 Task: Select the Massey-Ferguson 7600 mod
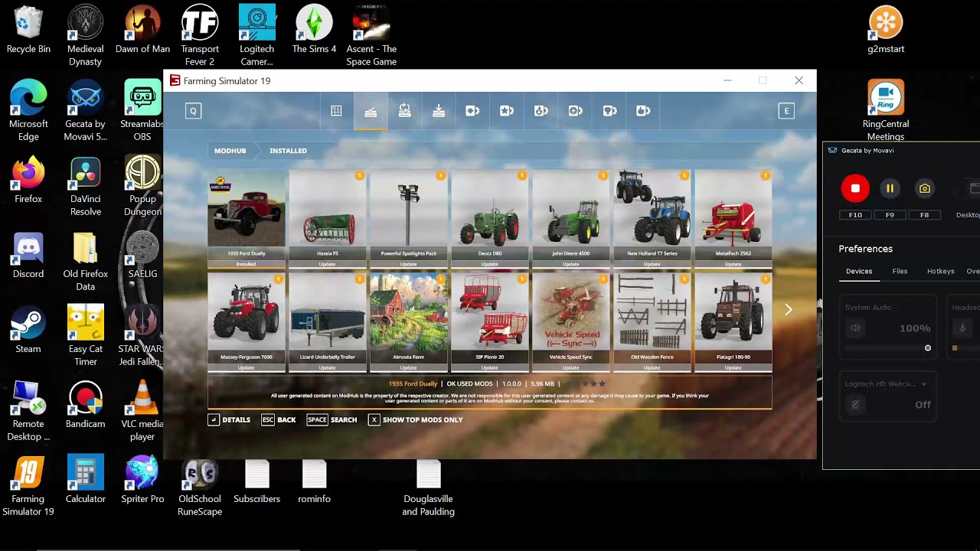[x=247, y=322]
